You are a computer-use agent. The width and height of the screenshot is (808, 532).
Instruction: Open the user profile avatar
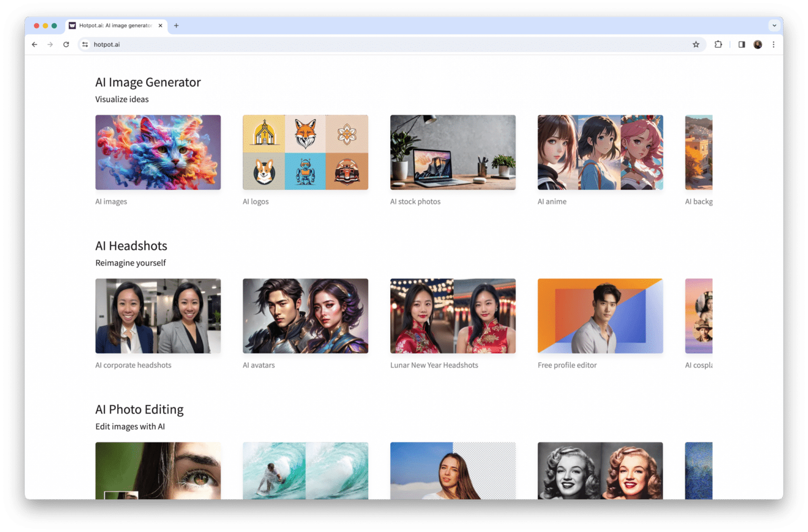click(757, 45)
